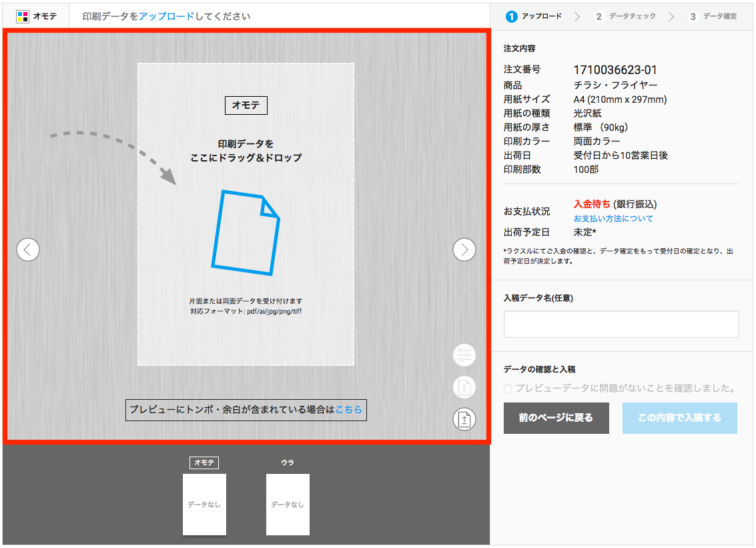This screenshot has width=756, height=548.
Task: Click the この内容で入稿する button
Action: (x=679, y=418)
